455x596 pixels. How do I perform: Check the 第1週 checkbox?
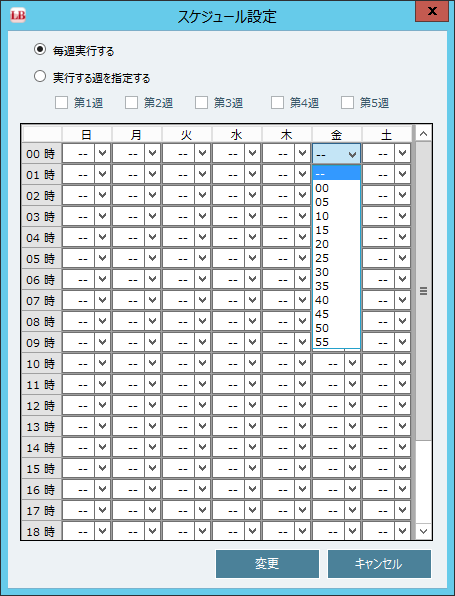[62, 103]
